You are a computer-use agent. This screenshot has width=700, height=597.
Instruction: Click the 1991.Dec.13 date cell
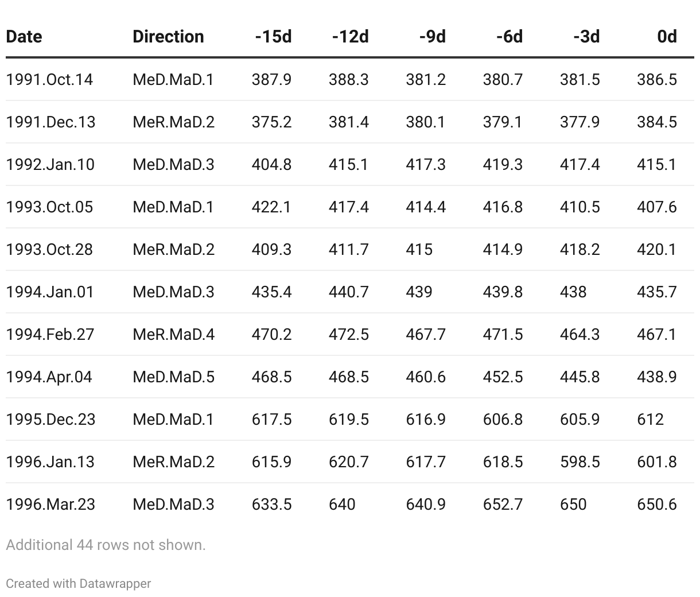click(x=50, y=122)
